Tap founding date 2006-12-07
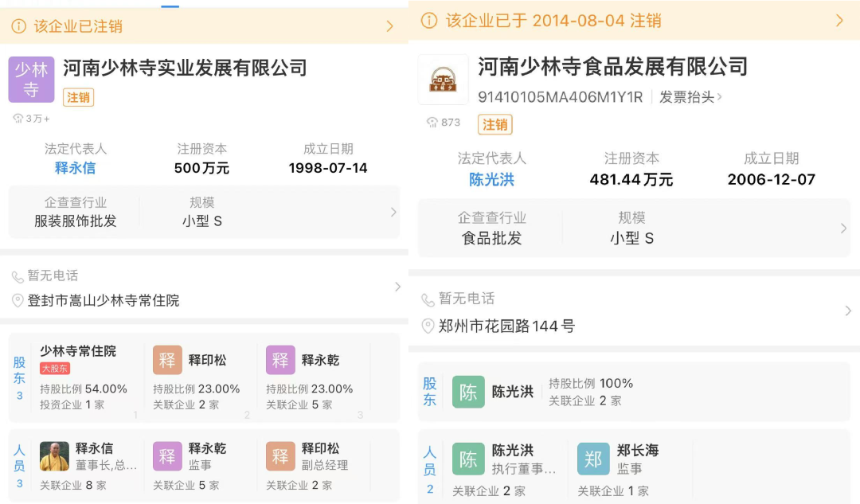This screenshot has width=860, height=504. coord(771,179)
